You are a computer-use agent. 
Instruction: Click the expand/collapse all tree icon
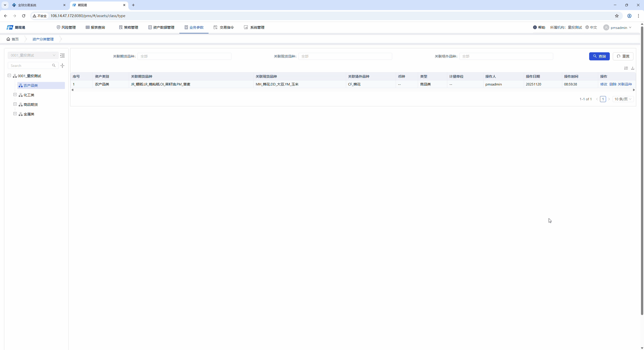pyautogui.click(x=62, y=66)
